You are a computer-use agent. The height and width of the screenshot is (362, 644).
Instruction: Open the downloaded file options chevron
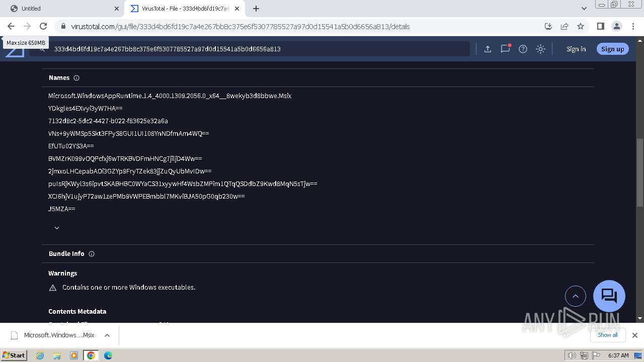pyautogui.click(x=107, y=335)
